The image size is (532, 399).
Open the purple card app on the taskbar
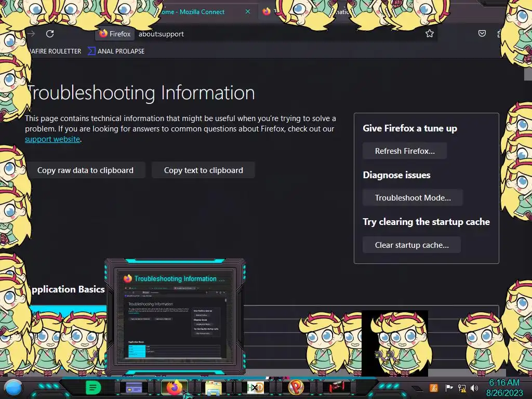point(134,388)
